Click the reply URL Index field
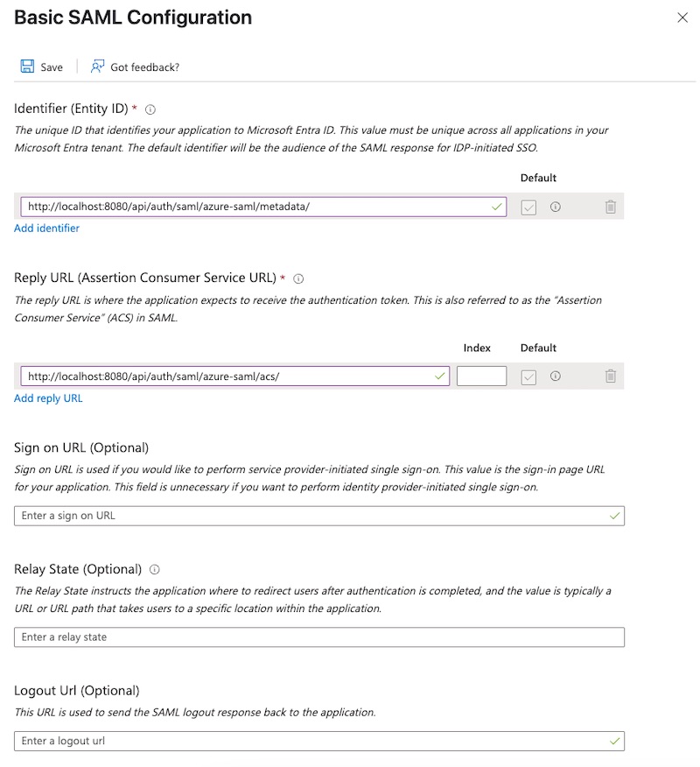The width and height of the screenshot is (700, 767). pyautogui.click(x=481, y=376)
